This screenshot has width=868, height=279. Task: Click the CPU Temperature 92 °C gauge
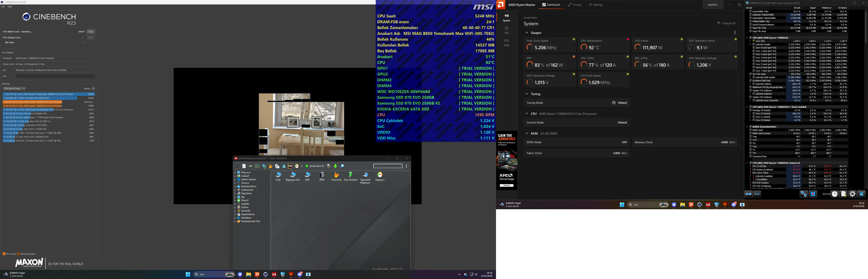click(604, 45)
